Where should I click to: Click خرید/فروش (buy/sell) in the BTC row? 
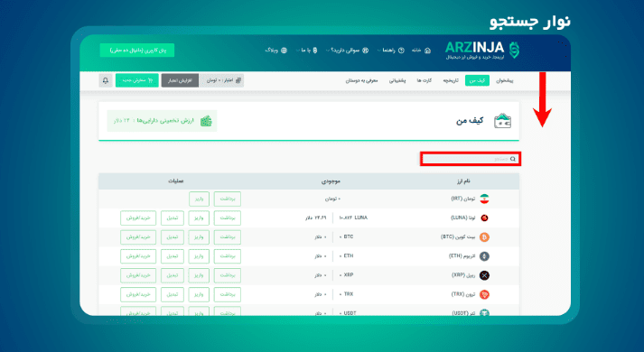tap(138, 237)
